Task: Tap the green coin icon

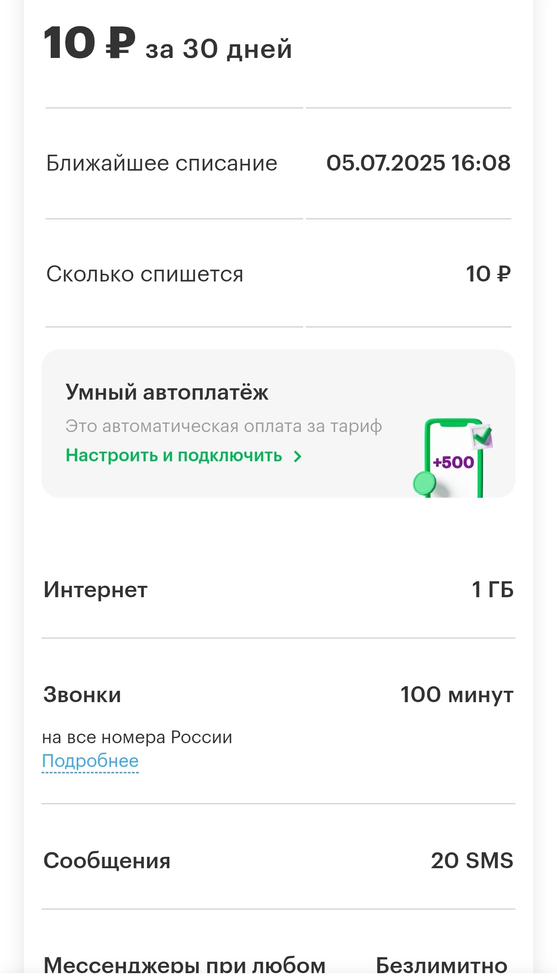Action: click(x=425, y=483)
